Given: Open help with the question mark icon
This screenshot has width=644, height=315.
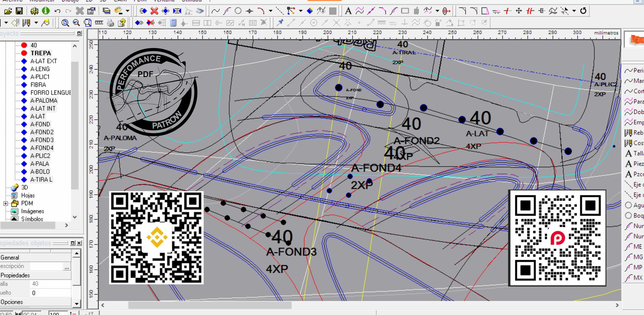Looking at the screenshot, I should [122, 22].
